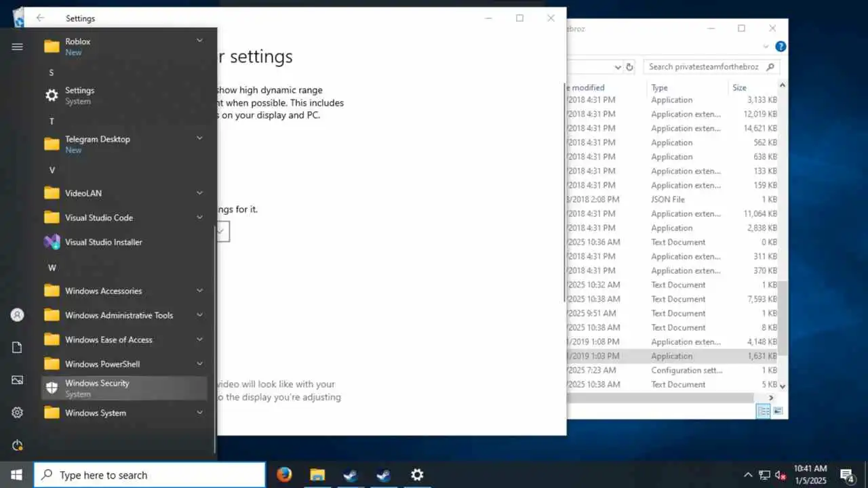Click the user account icon in Start rail
This screenshot has width=868, height=488.
pyautogui.click(x=18, y=315)
